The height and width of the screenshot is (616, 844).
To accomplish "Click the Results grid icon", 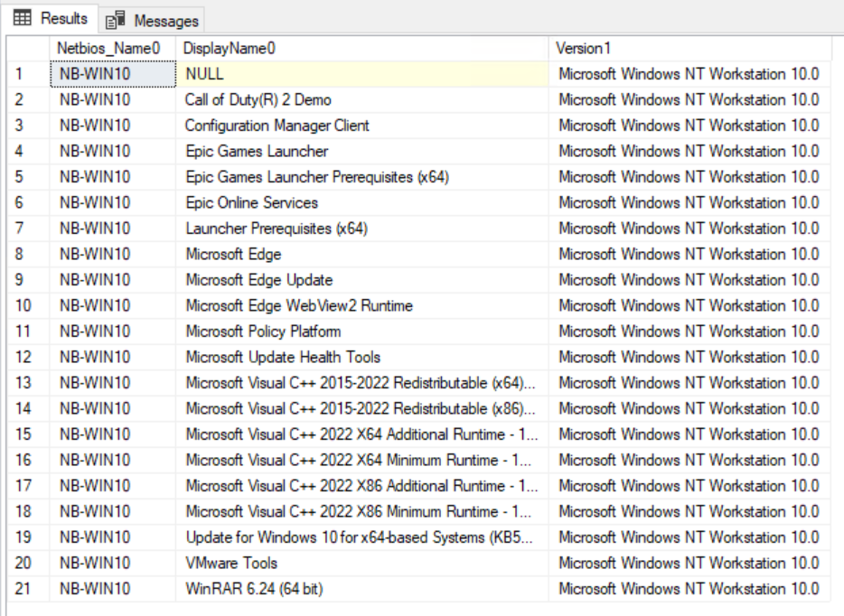I will tap(22, 18).
